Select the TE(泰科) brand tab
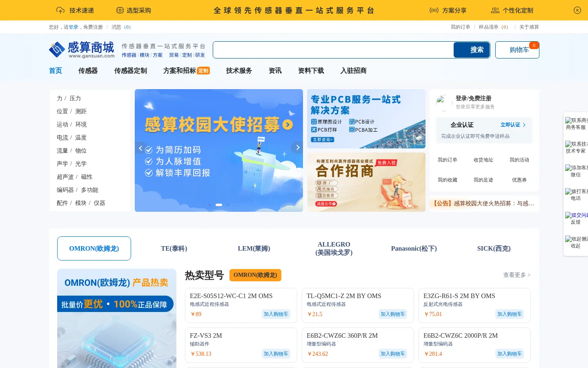The image size is (588, 368). [x=174, y=248]
